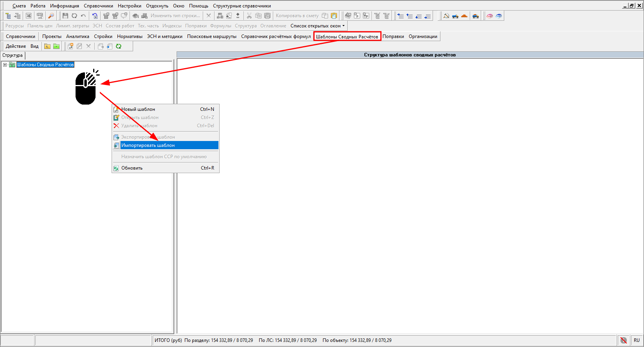
Task: Click the magnifying glass search icon
Action: tap(51, 16)
